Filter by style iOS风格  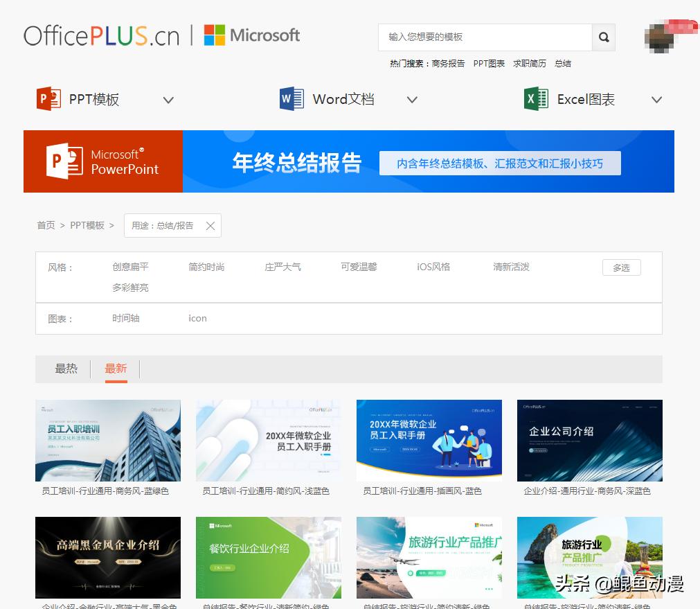pos(433,267)
